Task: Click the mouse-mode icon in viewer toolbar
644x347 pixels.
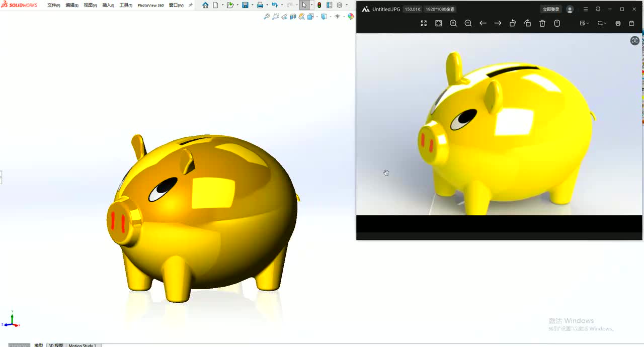Action: point(557,23)
